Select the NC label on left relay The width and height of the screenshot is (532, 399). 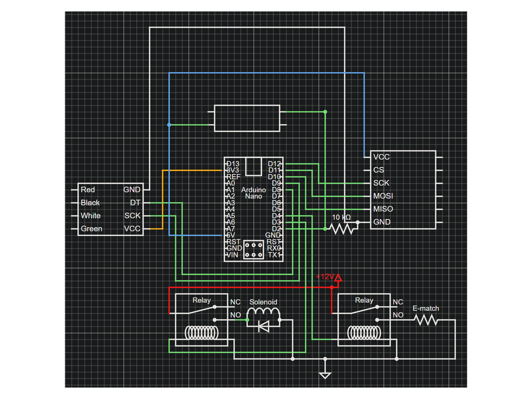click(235, 302)
